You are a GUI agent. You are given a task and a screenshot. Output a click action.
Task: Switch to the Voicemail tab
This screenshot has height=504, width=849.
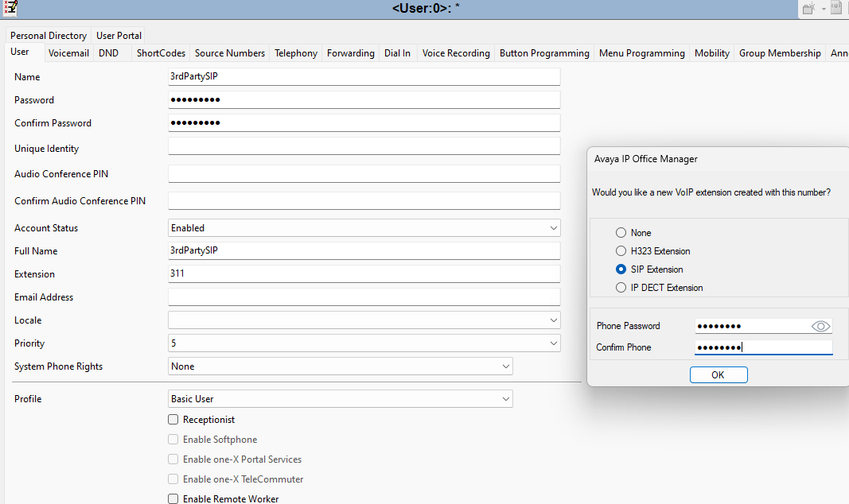click(68, 53)
